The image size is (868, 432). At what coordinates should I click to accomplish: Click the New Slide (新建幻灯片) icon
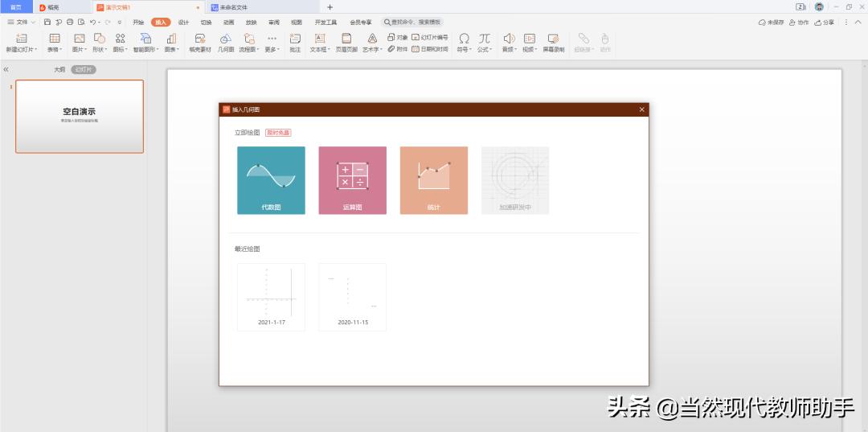click(21, 39)
